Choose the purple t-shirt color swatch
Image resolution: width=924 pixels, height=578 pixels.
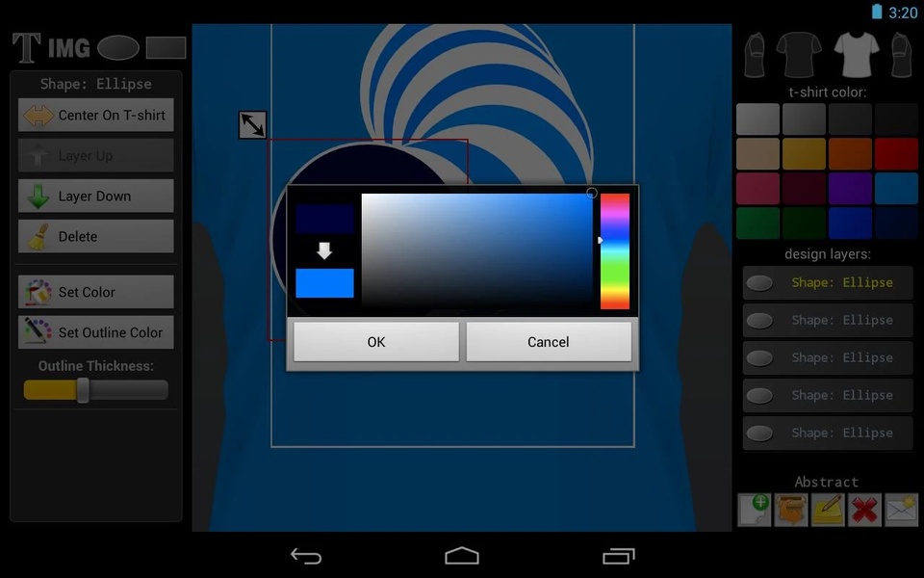(850, 188)
